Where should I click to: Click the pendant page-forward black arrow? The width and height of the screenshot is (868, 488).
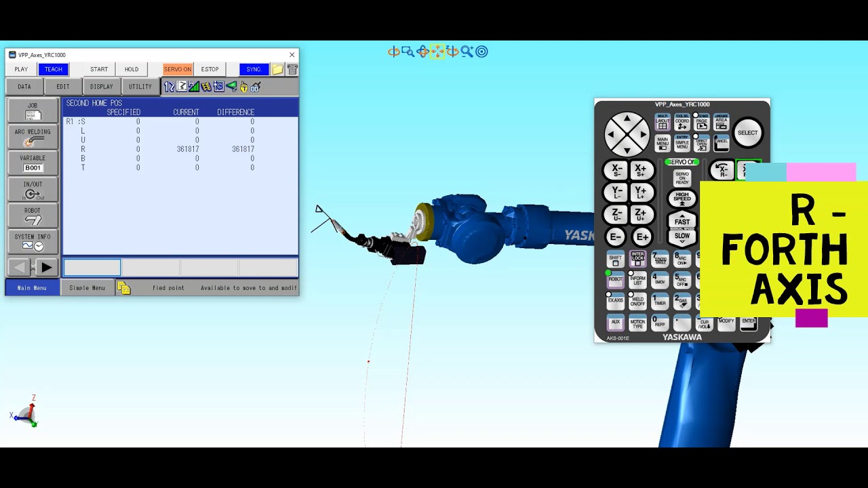click(46, 268)
